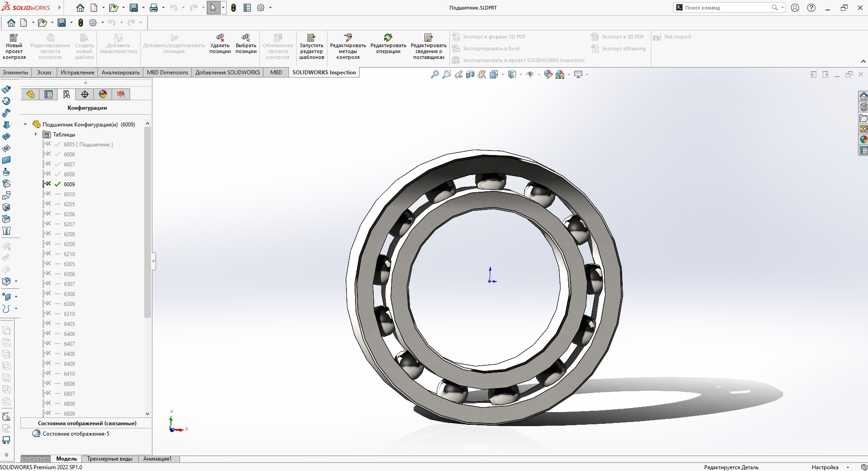Click panel collapse handle beside tree
The height and width of the screenshot is (471, 868).
coord(154,261)
